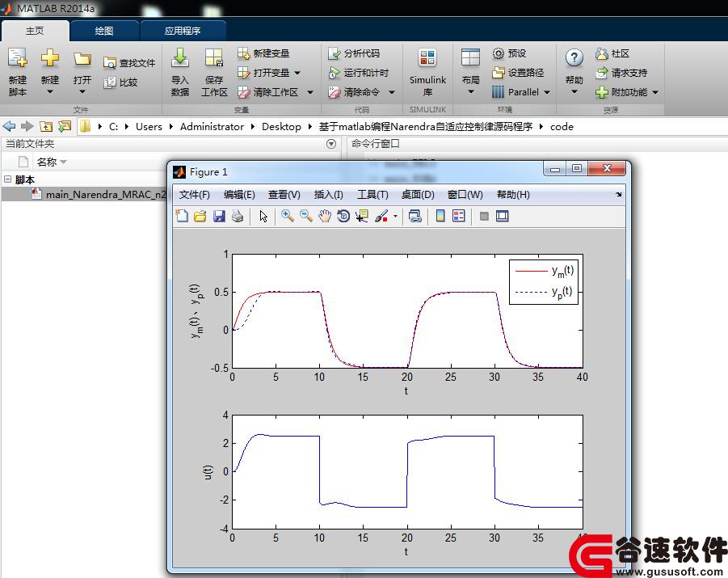Click 请求支持 request support
Screen dimensions: 728x578
pos(621,73)
